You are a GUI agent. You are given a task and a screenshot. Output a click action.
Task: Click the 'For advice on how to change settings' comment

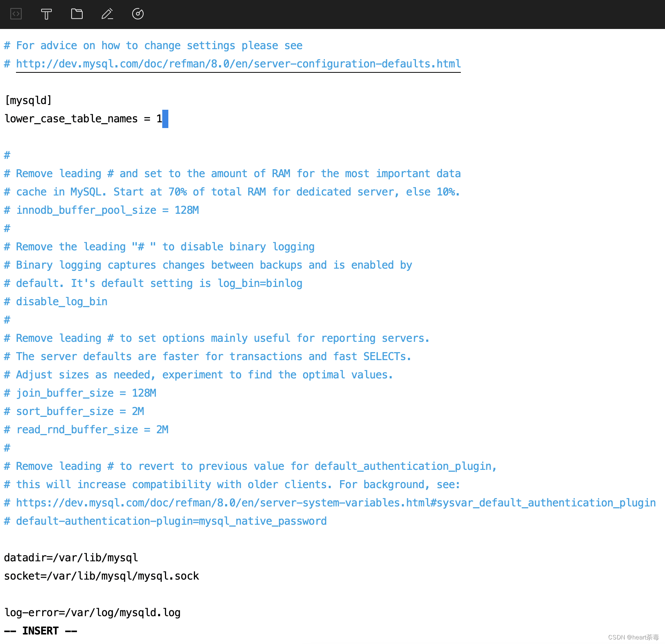click(153, 45)
